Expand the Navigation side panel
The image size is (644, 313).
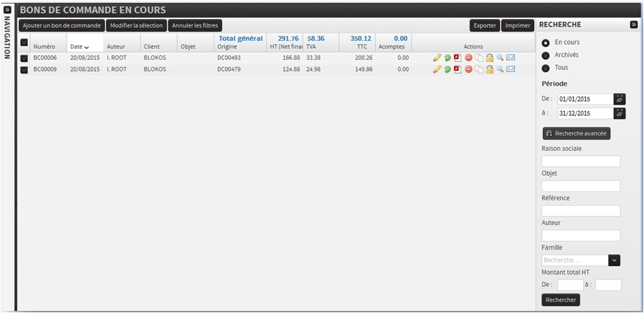coord(7,11)
